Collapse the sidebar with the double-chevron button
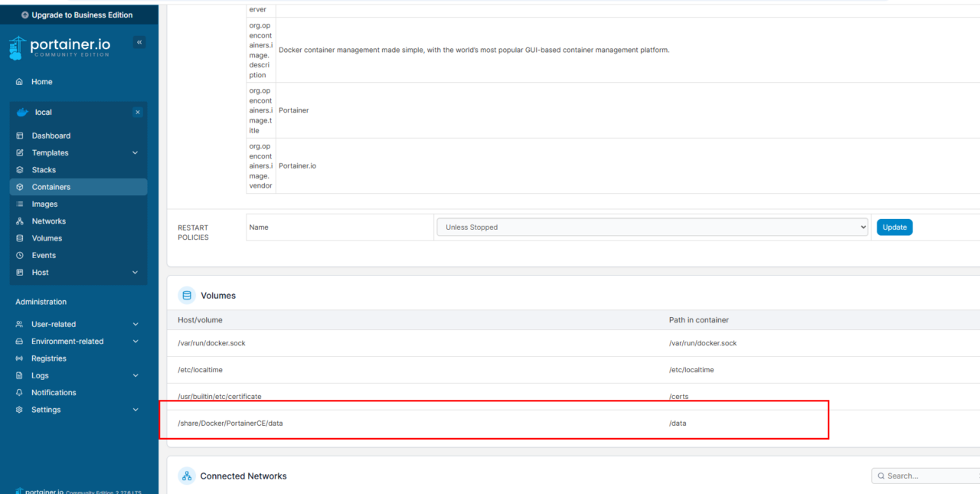This screenshot has width=980, height=494. 139,43
